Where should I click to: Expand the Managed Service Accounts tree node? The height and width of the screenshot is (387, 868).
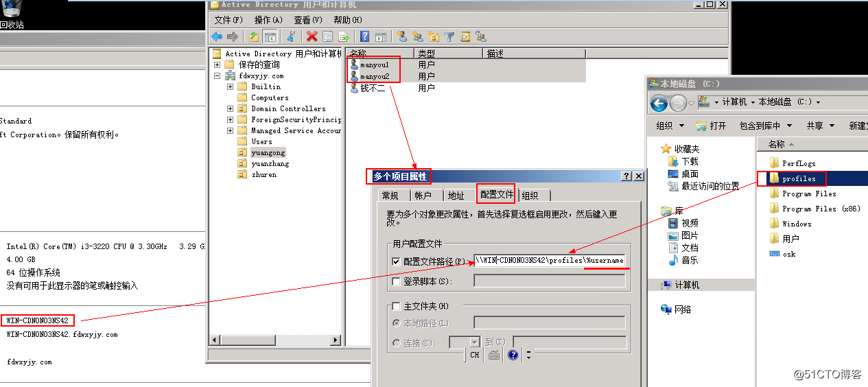point(231,130)
